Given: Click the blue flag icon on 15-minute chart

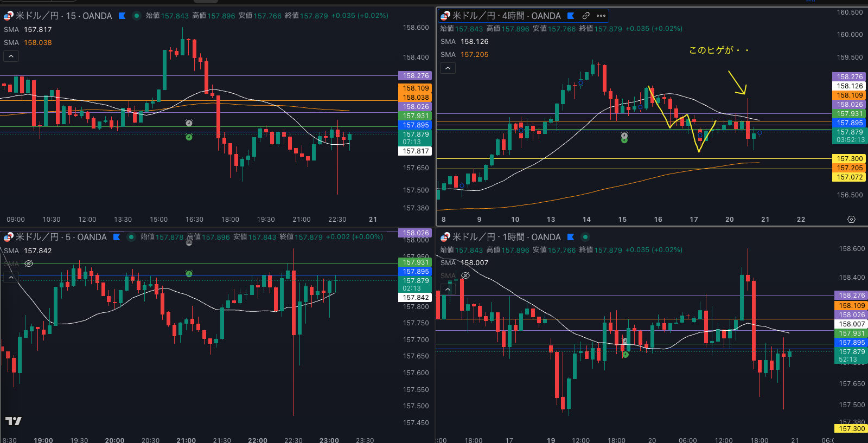Looking at the screenshot, I should point(122,16).
